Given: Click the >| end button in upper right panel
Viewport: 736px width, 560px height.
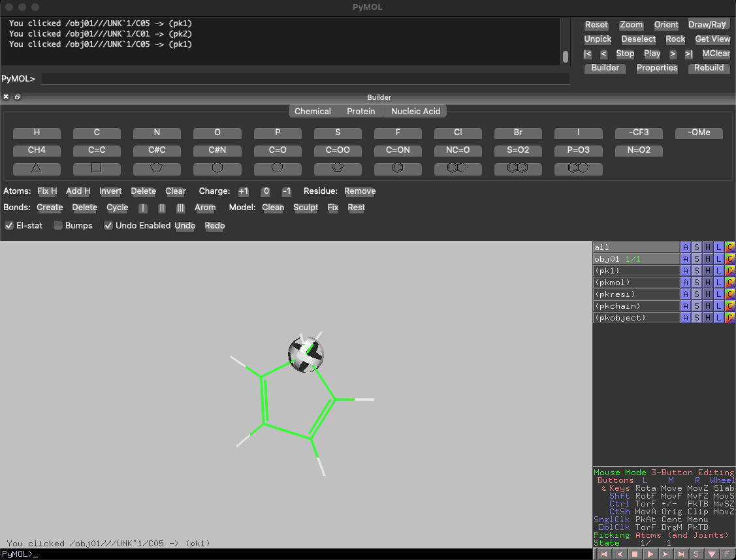Looking at the screenshot, I should tap(688, 54).
